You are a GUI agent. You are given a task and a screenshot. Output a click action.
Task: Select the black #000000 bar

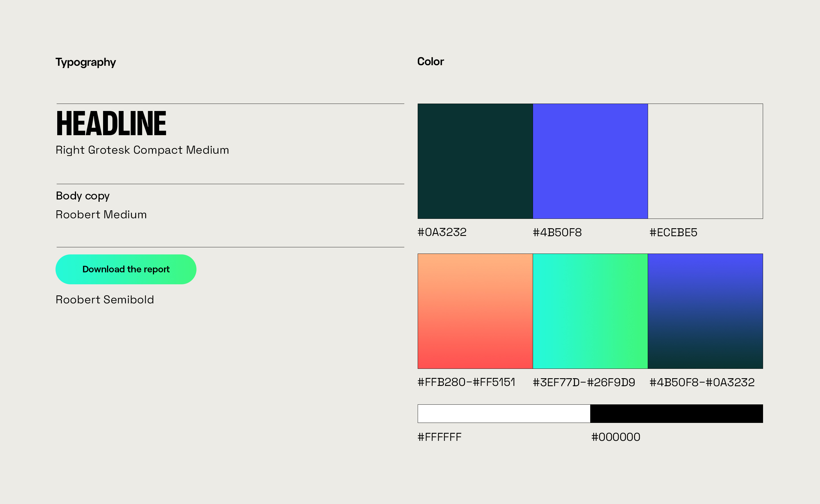point(676,414)
